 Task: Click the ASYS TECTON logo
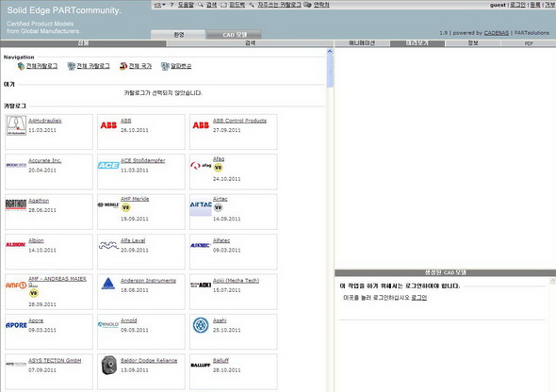click(16, 364)
